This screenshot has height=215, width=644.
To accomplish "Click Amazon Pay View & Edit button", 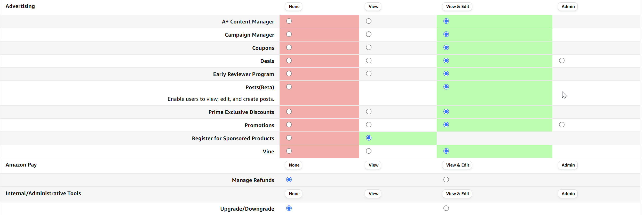I will pos(457,165).
